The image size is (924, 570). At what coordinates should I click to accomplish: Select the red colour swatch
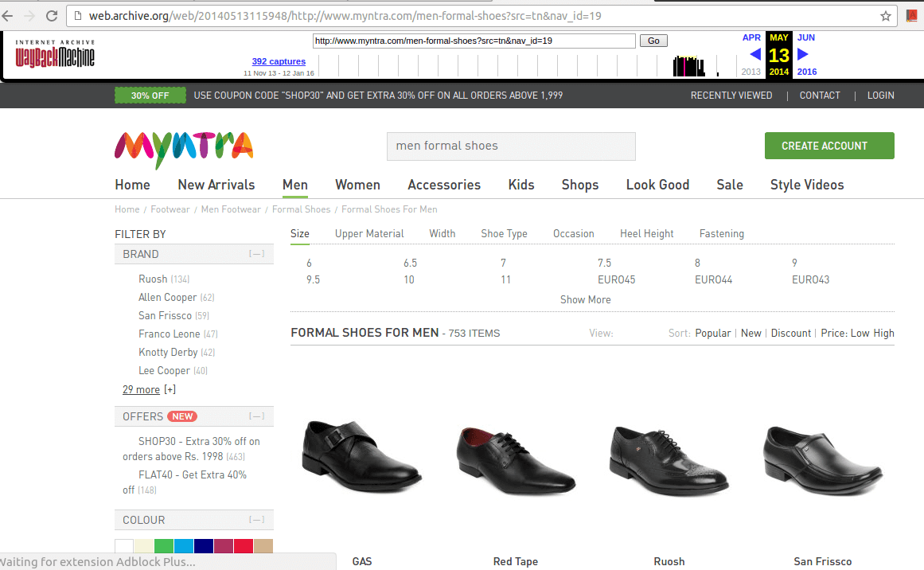point(244,546)
